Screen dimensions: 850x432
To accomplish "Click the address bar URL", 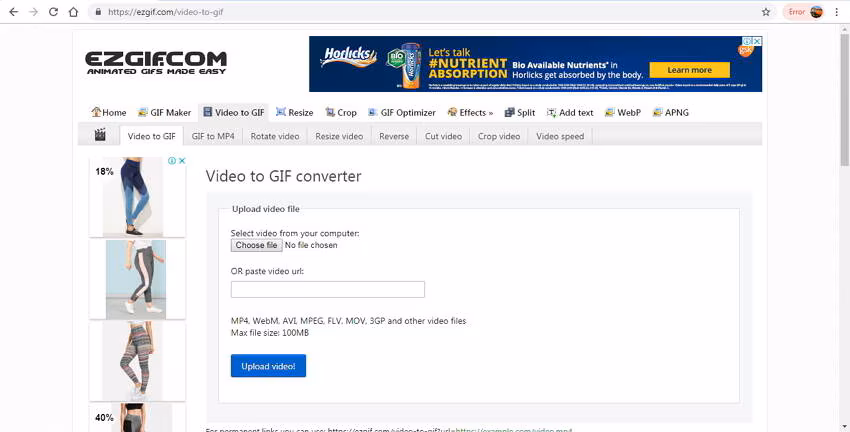I will [165, 12].
